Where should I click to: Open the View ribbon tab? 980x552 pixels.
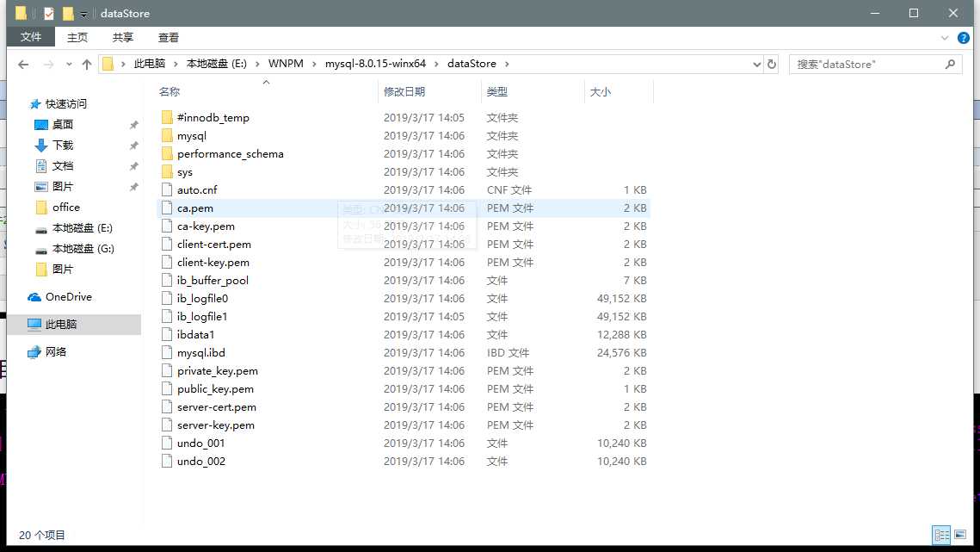(169, 38)
